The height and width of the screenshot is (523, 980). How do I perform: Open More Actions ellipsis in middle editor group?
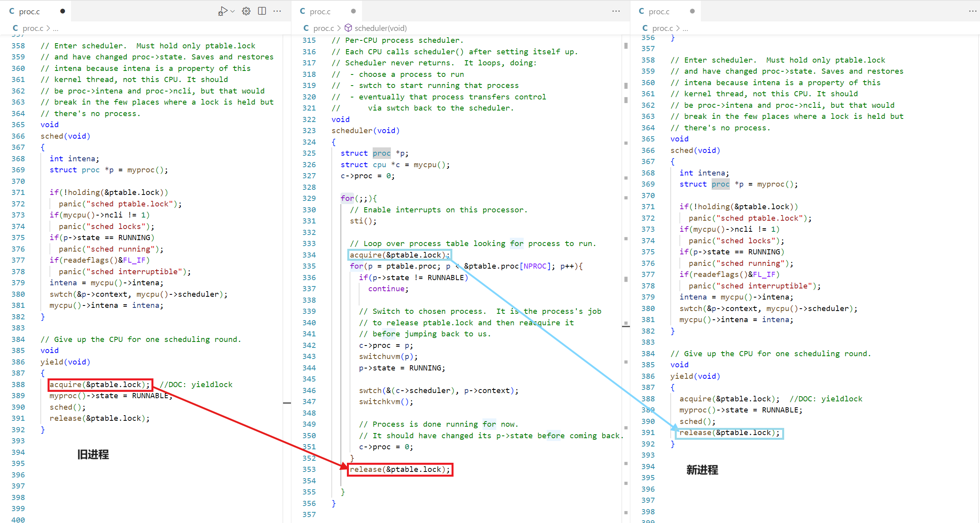tap(616, 11)
